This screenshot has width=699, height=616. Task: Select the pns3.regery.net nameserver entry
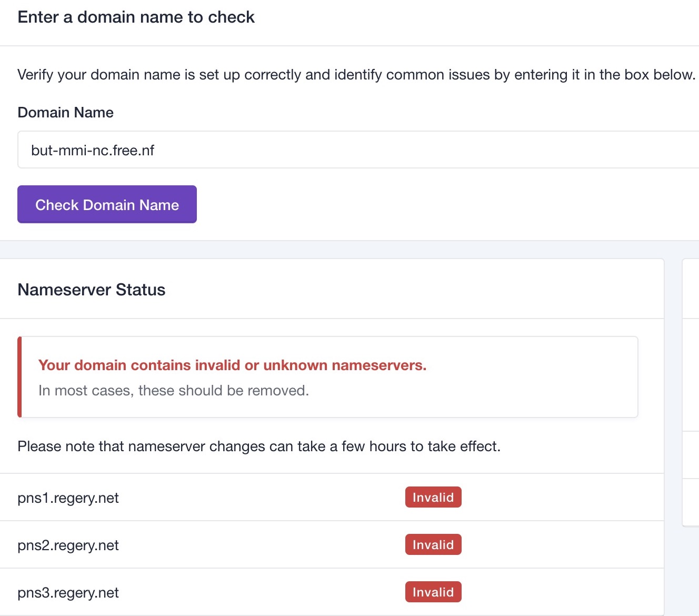[68, 593]
